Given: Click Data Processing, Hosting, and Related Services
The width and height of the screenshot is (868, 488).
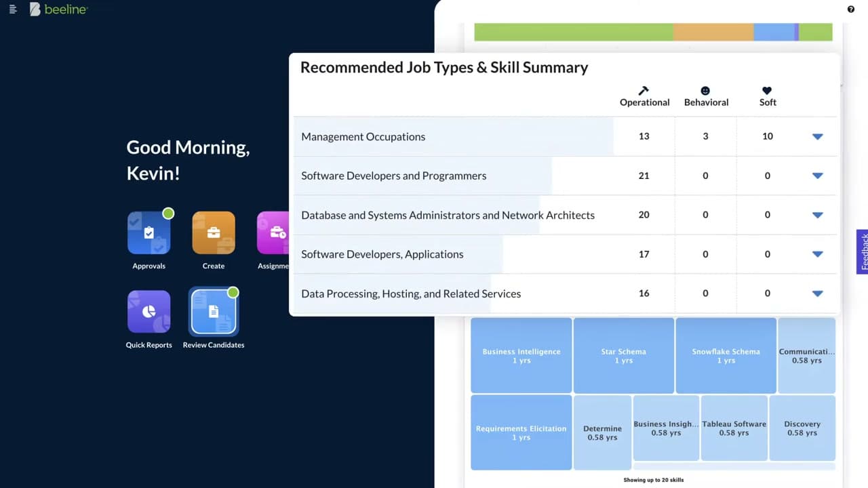Looking at the screenshot, I should 411,293.
